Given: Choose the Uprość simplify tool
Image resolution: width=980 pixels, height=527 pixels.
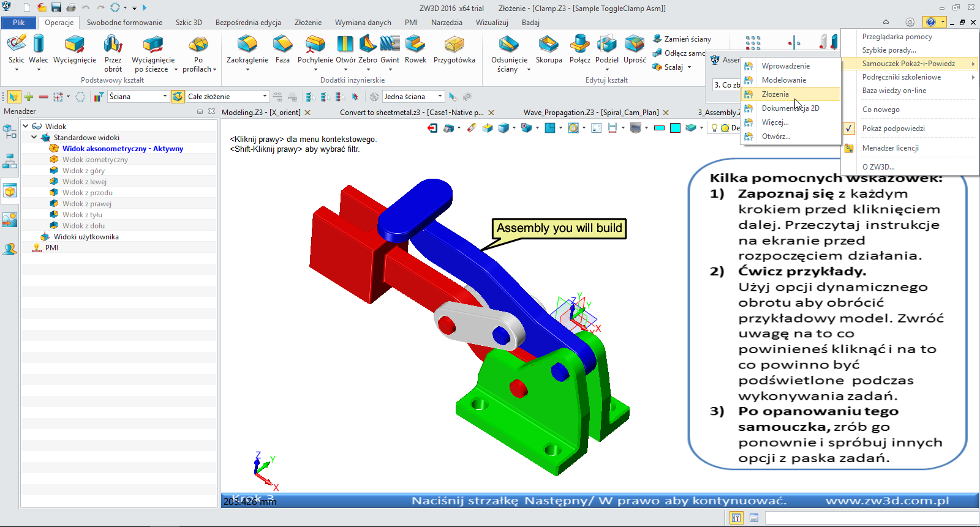Looking at the screenshot, I should click(x=635, y=50).
